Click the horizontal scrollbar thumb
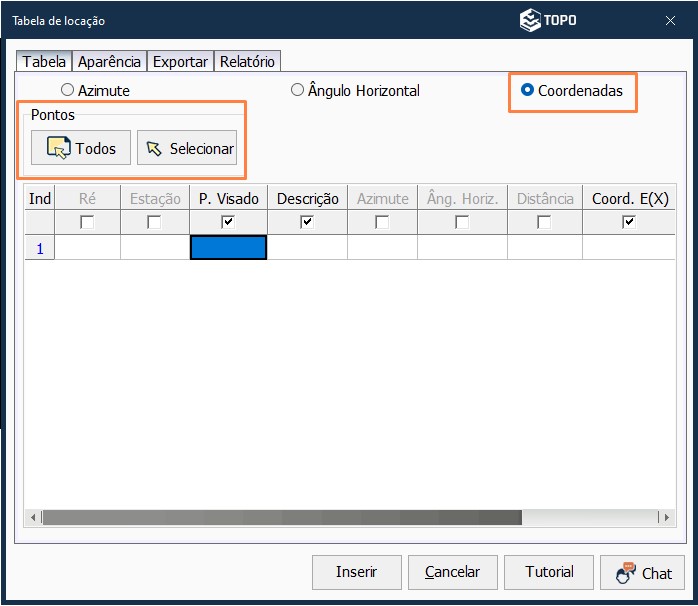 point(282,517)
